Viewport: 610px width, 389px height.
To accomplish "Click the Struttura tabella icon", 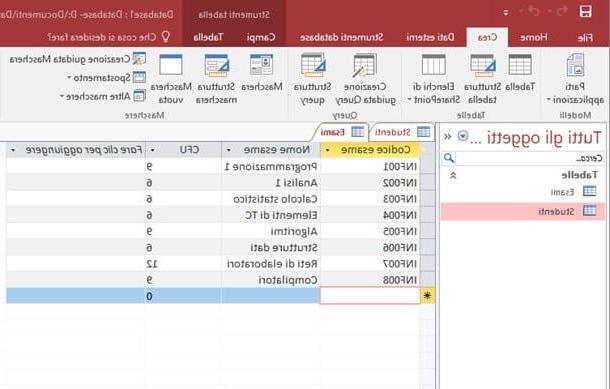I will point(482,79).
